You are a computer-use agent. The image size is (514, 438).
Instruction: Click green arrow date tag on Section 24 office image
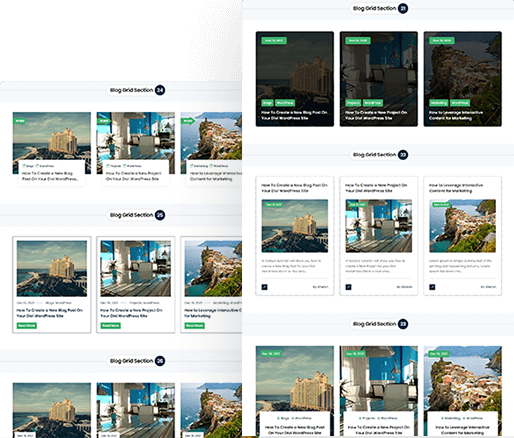point(104,121)
